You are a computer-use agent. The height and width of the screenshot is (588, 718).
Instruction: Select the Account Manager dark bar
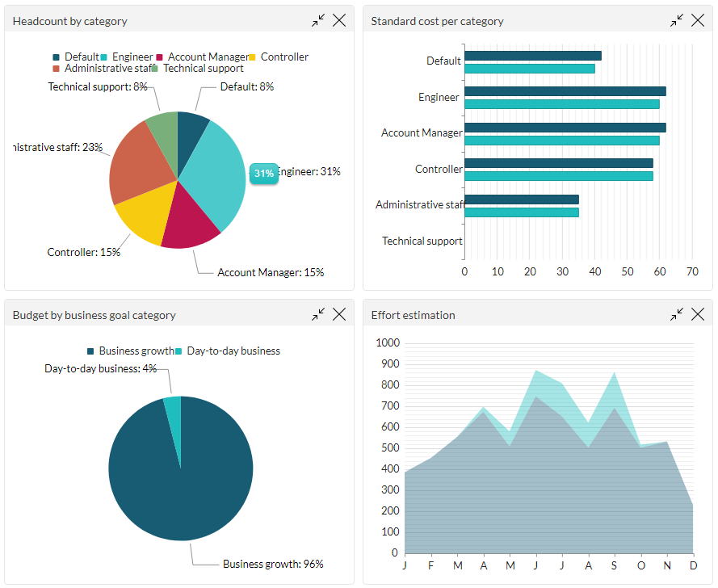point(564,127)
